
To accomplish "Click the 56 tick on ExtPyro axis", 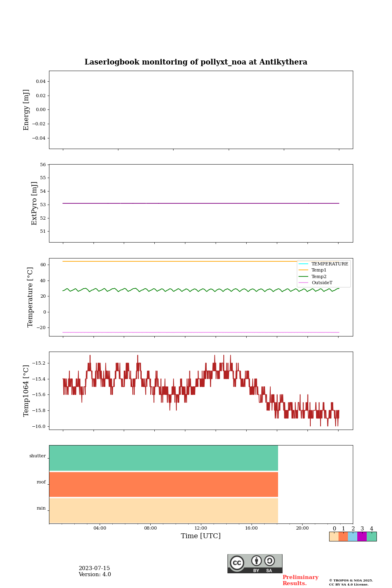I will point(43,165).
